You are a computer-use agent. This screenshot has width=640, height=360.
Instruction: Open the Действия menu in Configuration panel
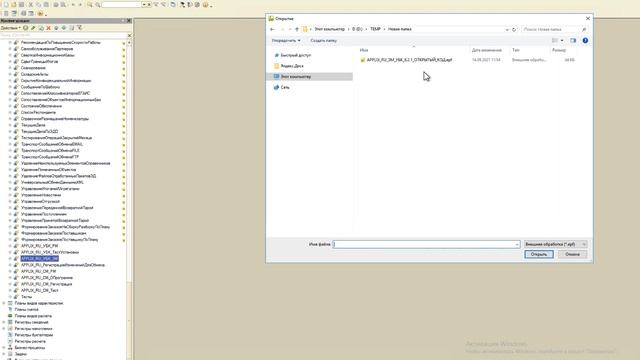[10, 28]
